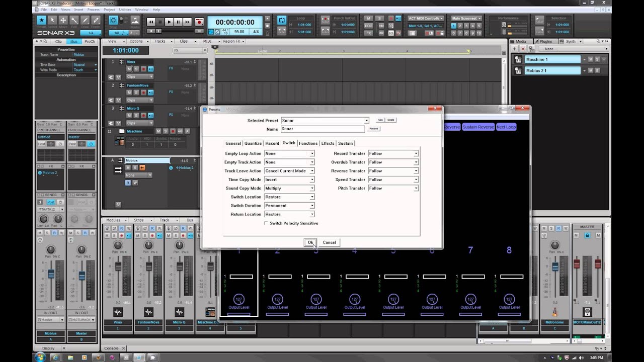Screen dimensions: 644x362
Task: Open Mobius 2 1 synth icon in rack
Action: click(518, 70)
